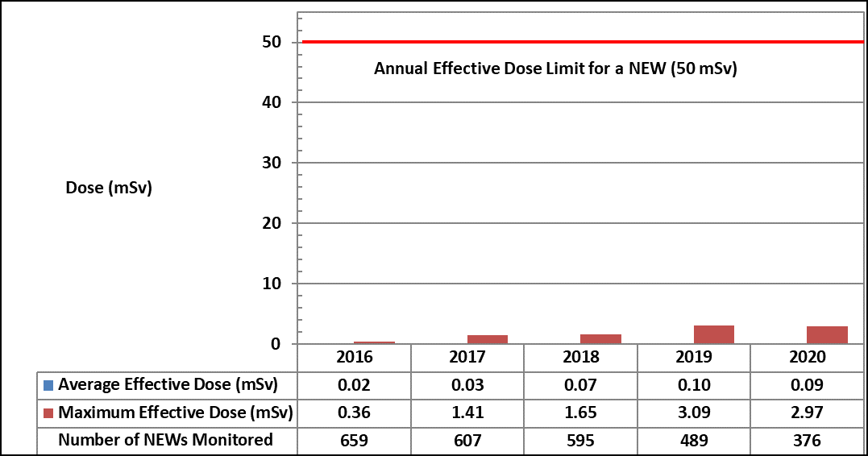This screenshot has height=456, width=868.
Task: Click the 'Maximum Effective Dose (mSv)' row label
Action: click(176, 412)
